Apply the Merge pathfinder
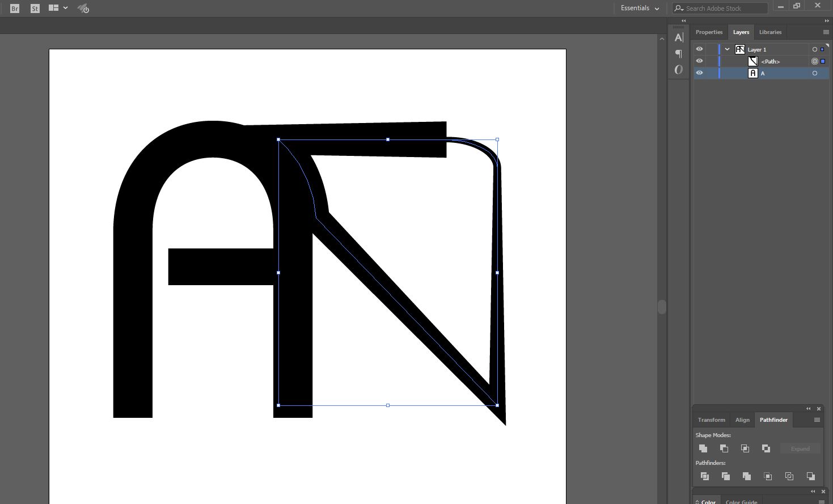Image resolution: width=833 pixels, height=504 pixels. click(747, 476)
